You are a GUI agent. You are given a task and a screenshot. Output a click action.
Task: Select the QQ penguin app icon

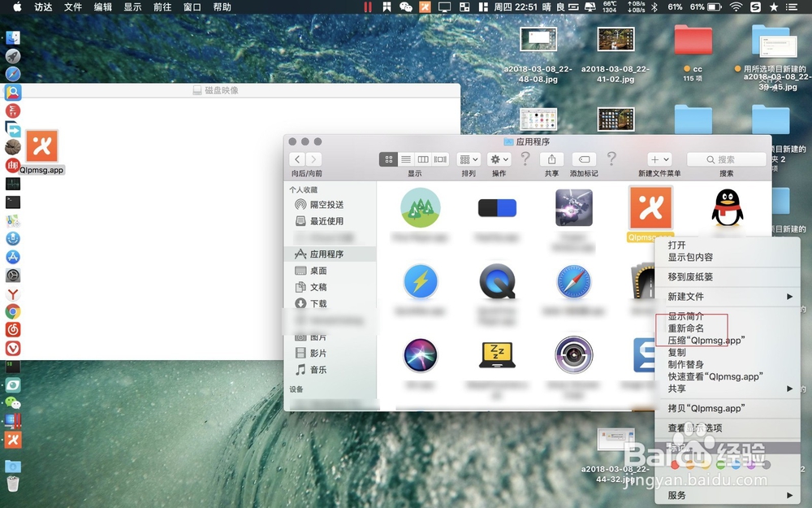(x=727, y=207)
